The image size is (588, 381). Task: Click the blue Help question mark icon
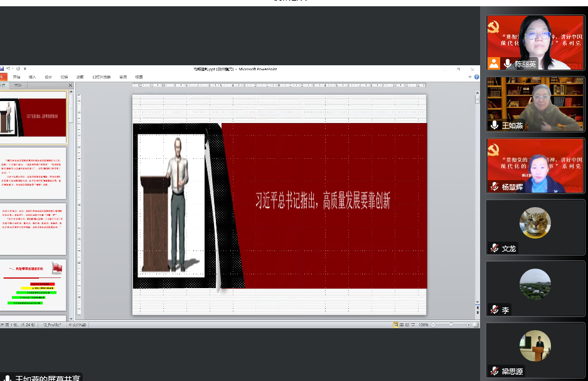click(x=476, y=77)
